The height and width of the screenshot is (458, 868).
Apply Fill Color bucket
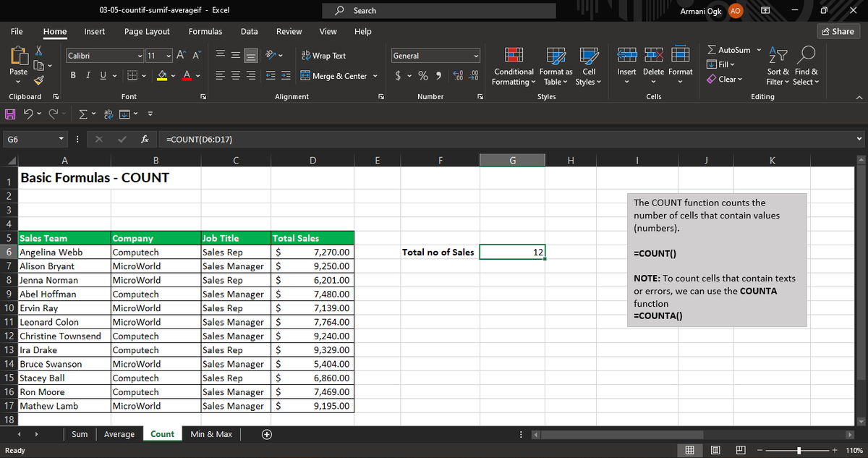163,76
